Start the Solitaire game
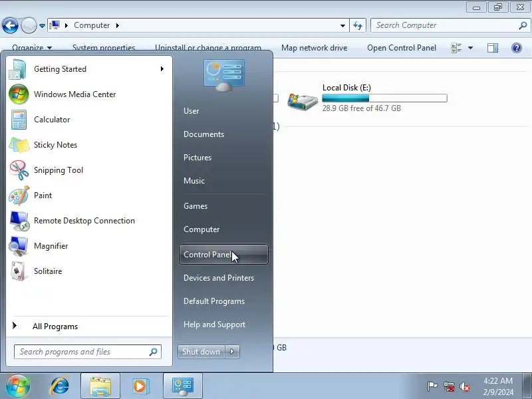The image size is (532, 399). click(x=89, y=271)
